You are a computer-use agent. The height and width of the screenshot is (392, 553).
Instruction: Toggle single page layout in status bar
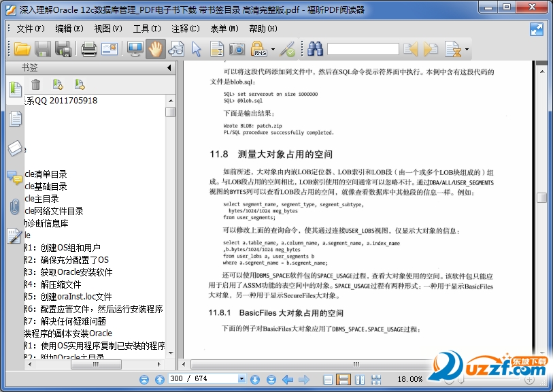[329, 380]
